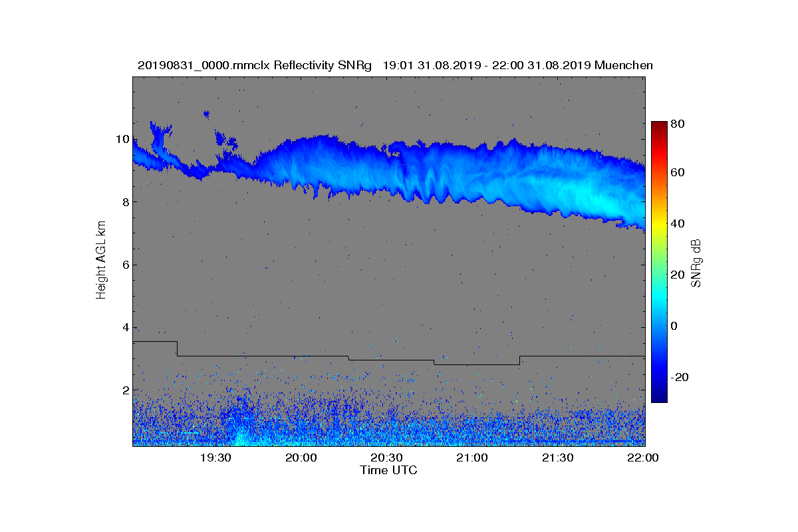Click the height tick label 10
Screen dimensions: 798x532
tap(122, 139)
